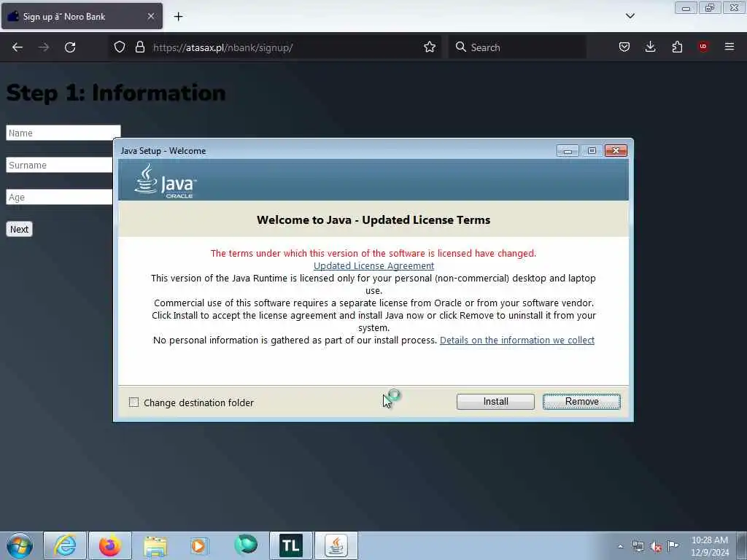Image resolution: width=747 pixels, height=560 pixels.
Task: Select the Sign up Noro Bank tab
Action: 82,16
